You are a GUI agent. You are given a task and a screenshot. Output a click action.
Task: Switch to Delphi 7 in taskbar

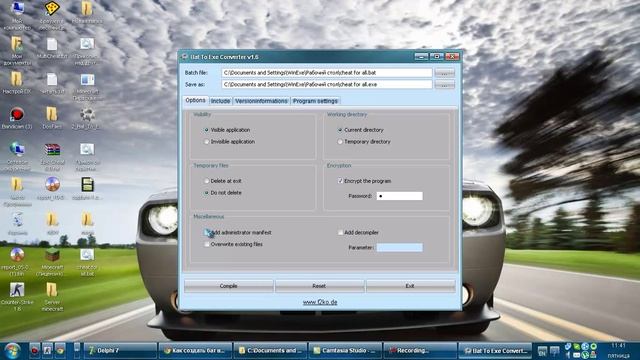pos(120,351)
